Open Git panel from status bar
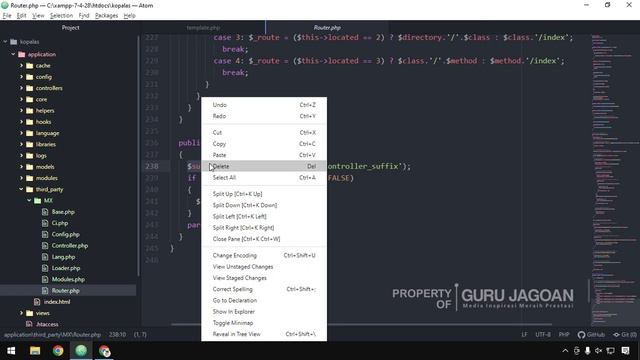 [624, 335]
